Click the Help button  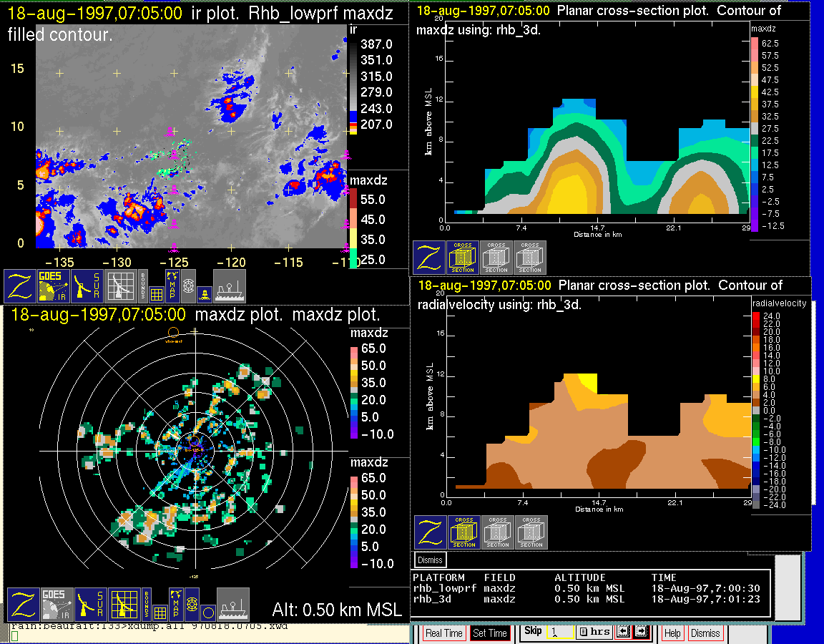click(x=672, y=633)
